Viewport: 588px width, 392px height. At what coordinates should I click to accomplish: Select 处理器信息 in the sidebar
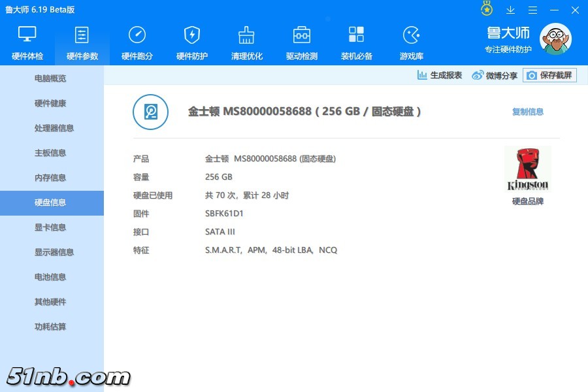pos(54,128)
